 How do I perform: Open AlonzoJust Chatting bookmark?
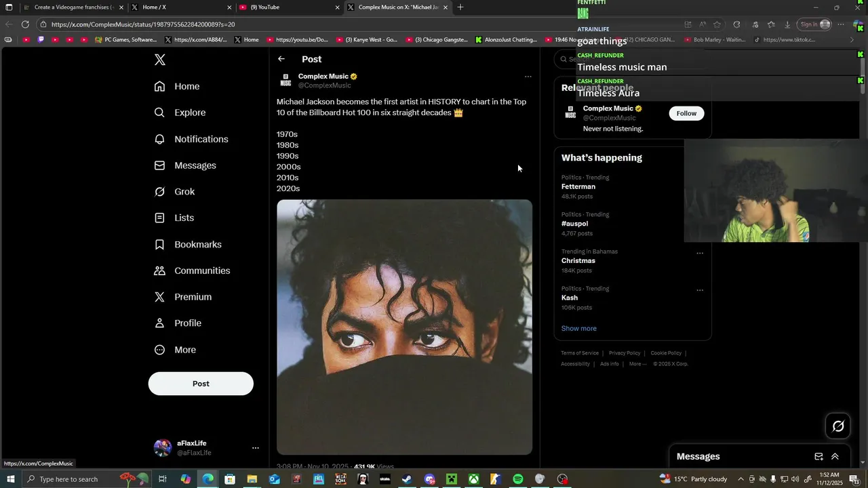[x=506, y=40]
